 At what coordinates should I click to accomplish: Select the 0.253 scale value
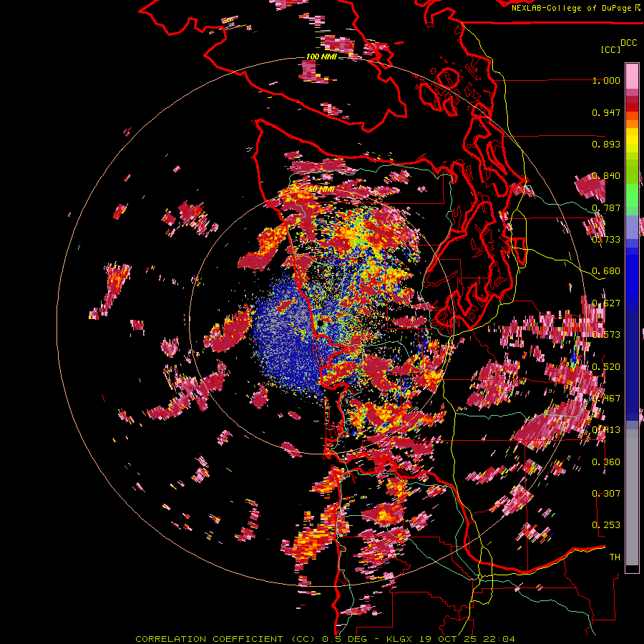tap(606, 525)
